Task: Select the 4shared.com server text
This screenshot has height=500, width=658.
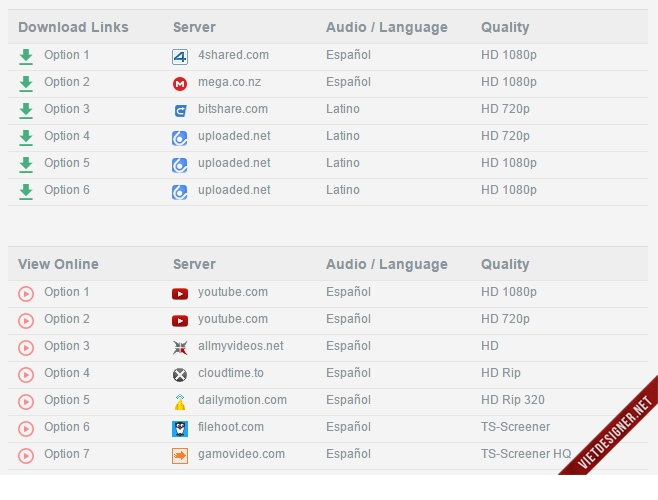Action: pos(233,55)
